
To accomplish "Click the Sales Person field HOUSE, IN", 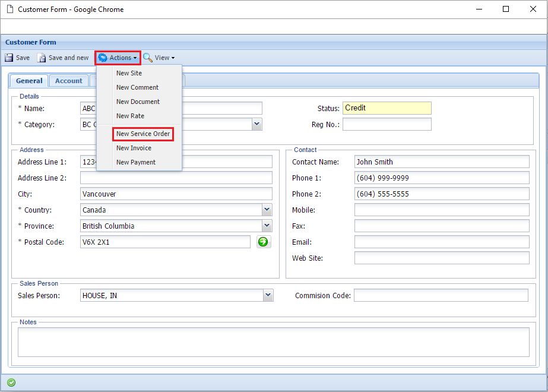I will 172,296.
